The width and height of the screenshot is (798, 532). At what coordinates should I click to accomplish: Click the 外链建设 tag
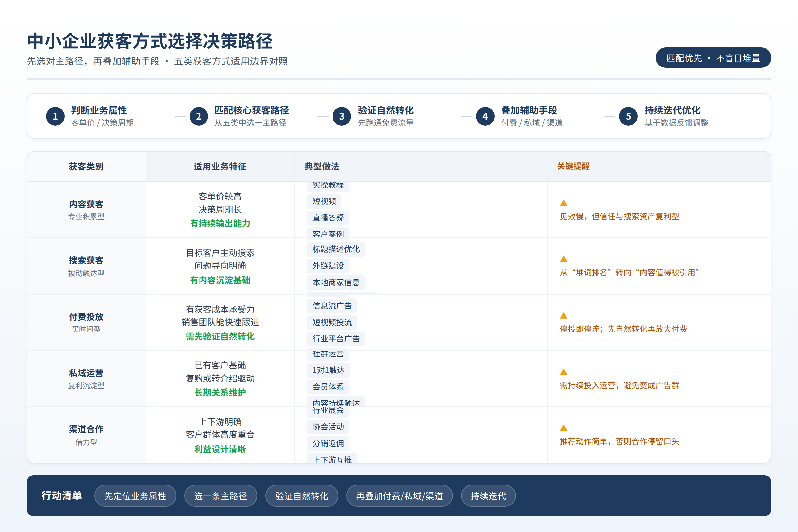[328, 266]
